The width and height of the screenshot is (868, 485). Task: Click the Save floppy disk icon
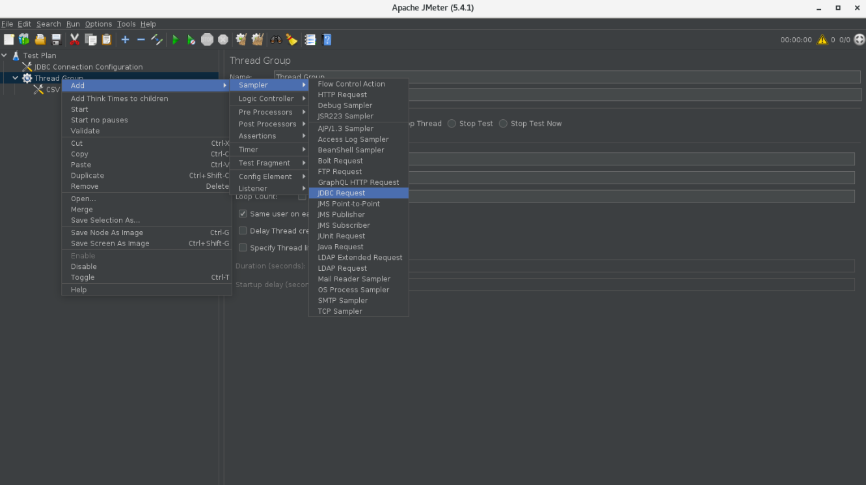point(56,40)
